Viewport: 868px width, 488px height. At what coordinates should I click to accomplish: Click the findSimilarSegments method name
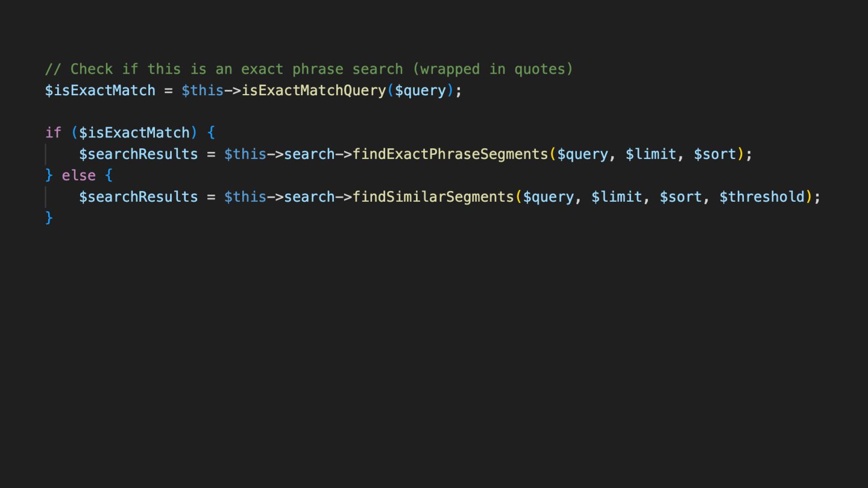pyautogui.click(x=433, y=197)
